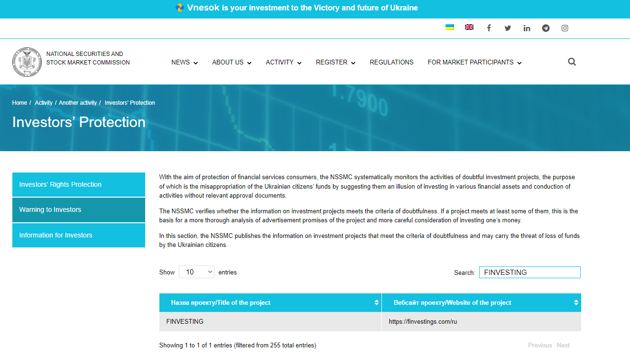Click the NSSMC emblem logo
Image resolution: width=630 pixels, height=364 pixels.
coord(27,62)
